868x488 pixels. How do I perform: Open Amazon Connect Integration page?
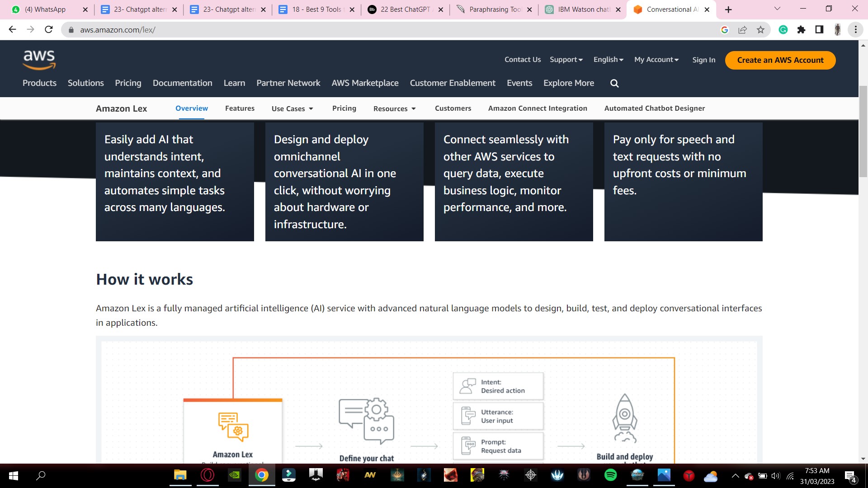pos(537,108)
